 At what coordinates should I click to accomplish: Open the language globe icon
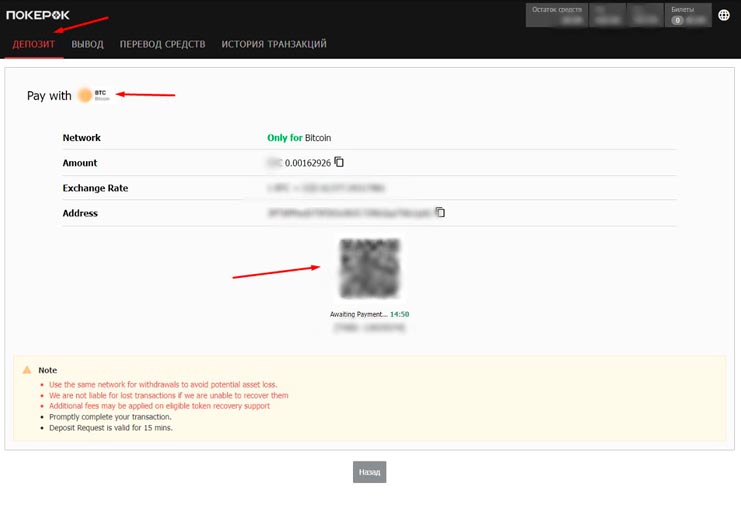724,15
